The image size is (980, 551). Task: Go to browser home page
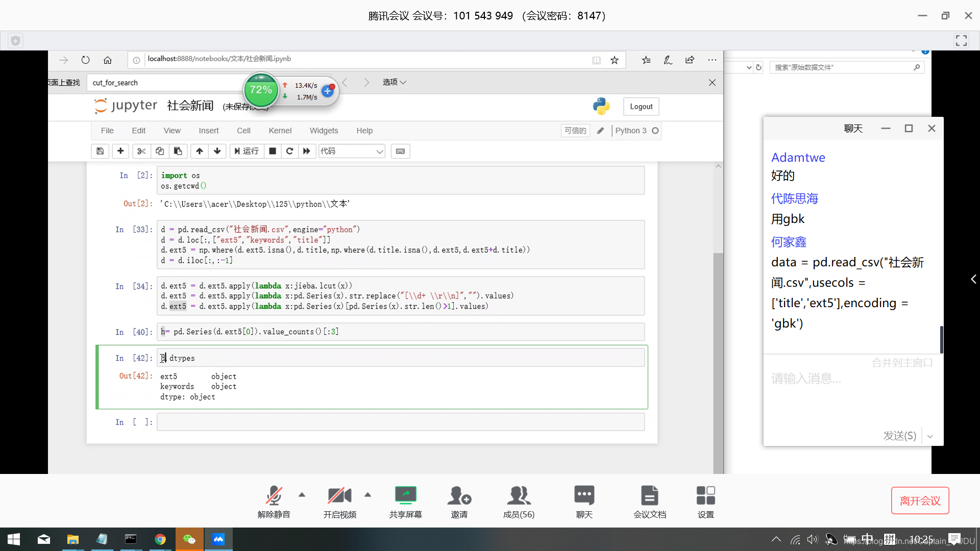(x=108, y=60)
